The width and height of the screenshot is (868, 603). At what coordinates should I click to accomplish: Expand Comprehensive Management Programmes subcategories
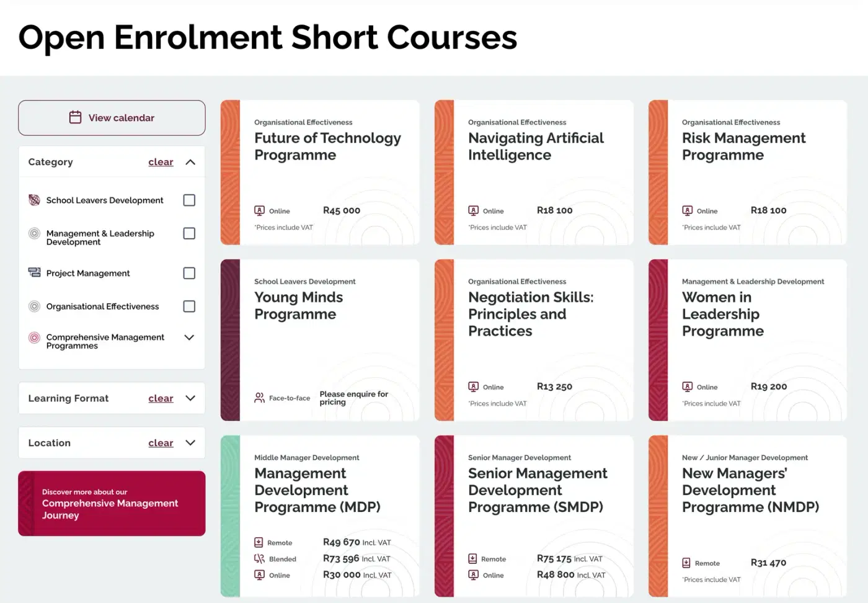190,337
